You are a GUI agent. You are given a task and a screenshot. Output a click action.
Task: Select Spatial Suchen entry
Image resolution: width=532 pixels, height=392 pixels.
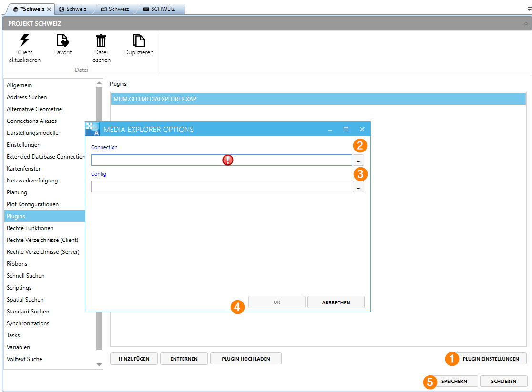[25, 300]
